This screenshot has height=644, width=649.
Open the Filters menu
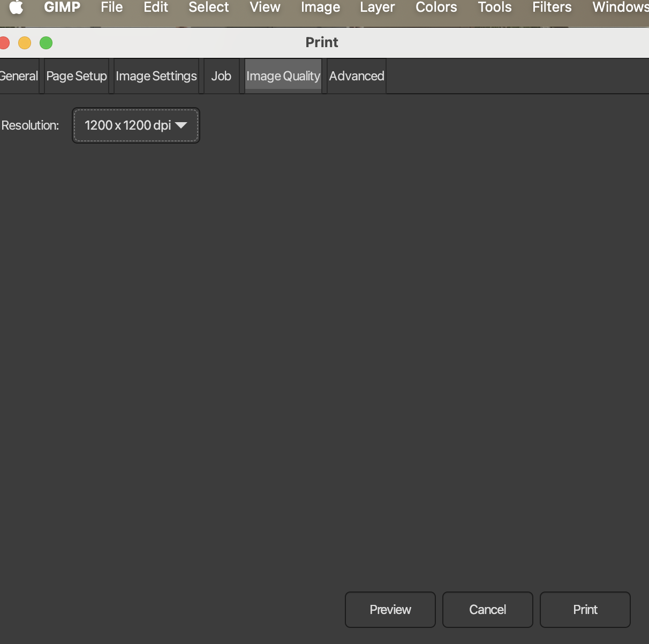click(552, 8)
